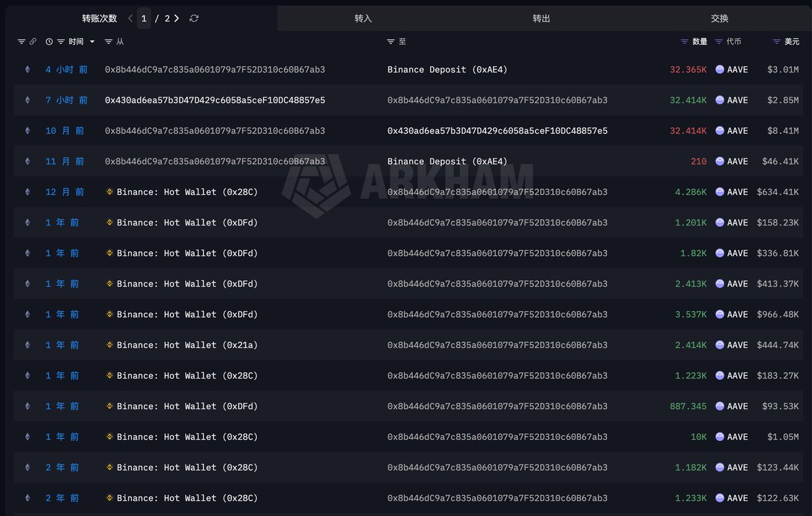Open the 10 月 前 transaction
Viewport: 812px width, 516px height.
click(x=65, y=131)
